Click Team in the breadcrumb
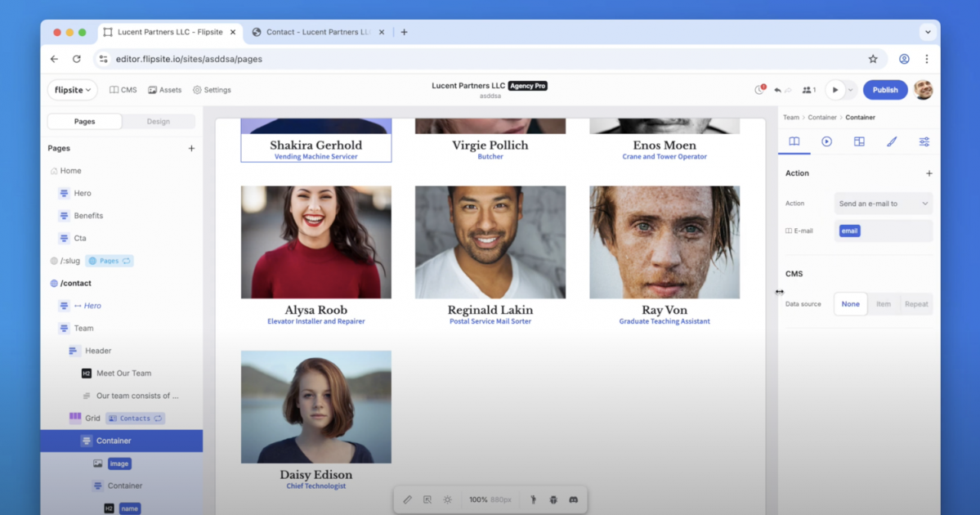The height and width of the screenshot is (515, 980). [x=790, y=118]
